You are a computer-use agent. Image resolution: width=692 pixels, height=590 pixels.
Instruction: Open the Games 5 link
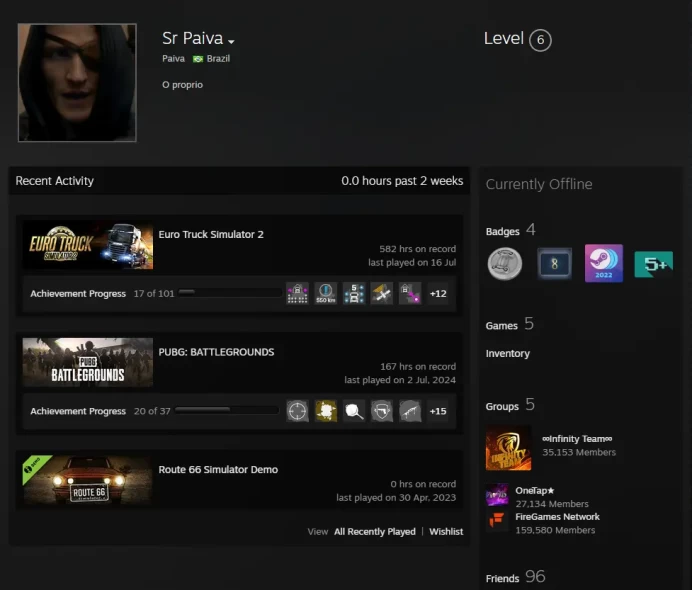coord(510,324)
